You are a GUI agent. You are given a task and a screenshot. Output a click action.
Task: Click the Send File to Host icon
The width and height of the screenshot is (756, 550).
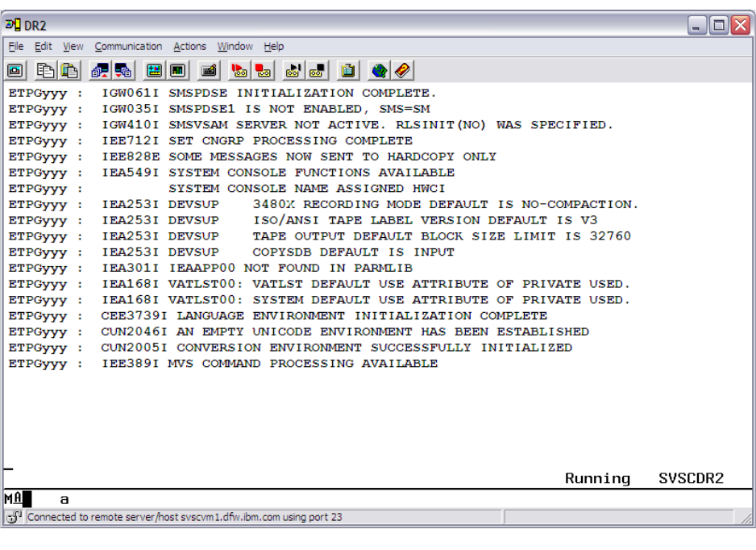[x=100, y=71]
